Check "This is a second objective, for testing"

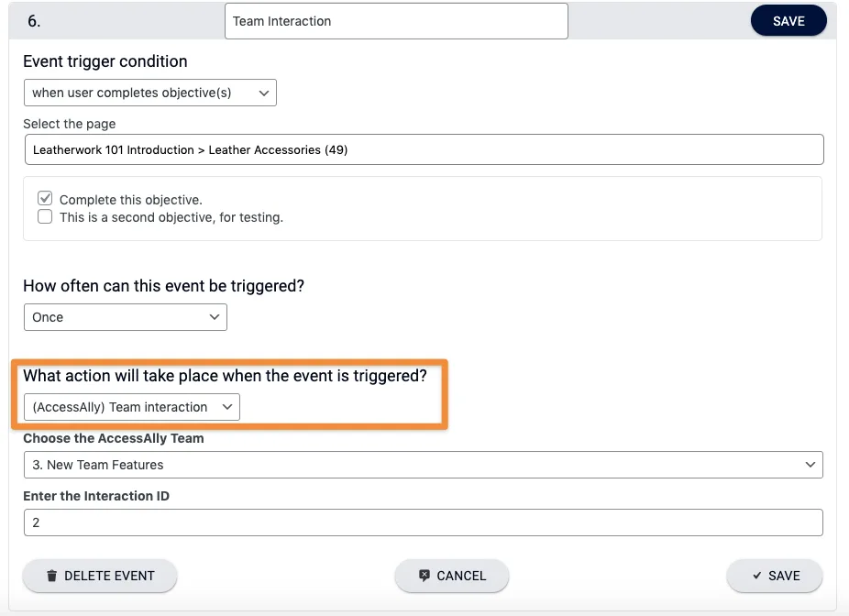coord(45,216)
